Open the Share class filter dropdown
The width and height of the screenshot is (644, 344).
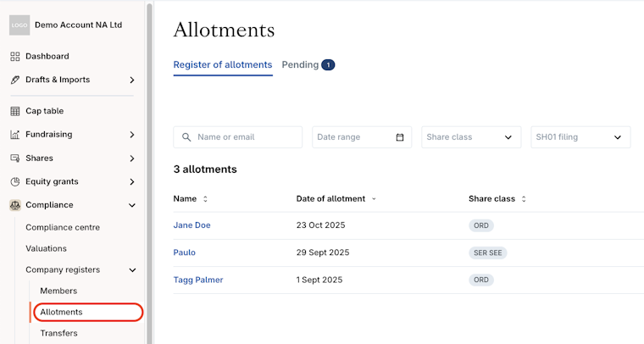pyautogui.click(x=471, y=137)
